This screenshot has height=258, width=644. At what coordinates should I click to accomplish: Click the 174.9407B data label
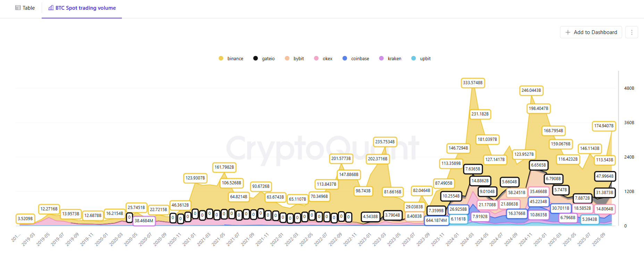[604, 126]
